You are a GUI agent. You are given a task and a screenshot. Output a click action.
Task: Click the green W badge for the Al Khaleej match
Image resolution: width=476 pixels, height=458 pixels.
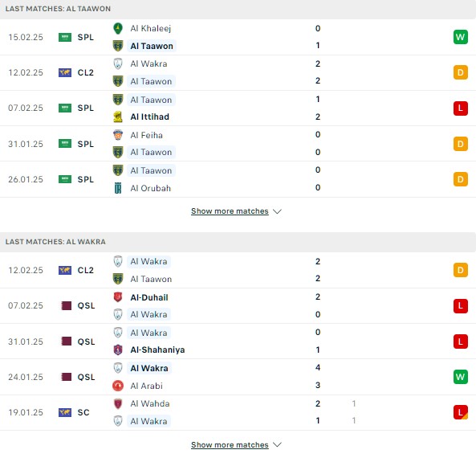pos(461,37)
